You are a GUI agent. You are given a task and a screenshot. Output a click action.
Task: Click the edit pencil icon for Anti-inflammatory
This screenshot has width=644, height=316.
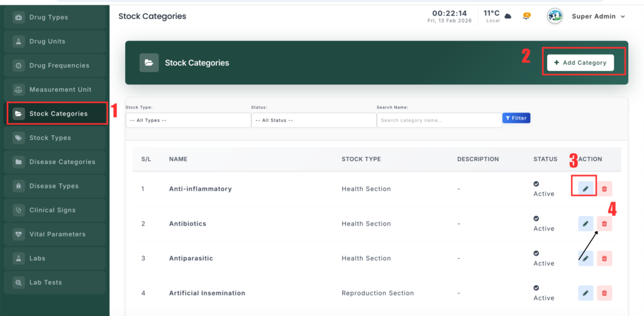coord(585,188)
